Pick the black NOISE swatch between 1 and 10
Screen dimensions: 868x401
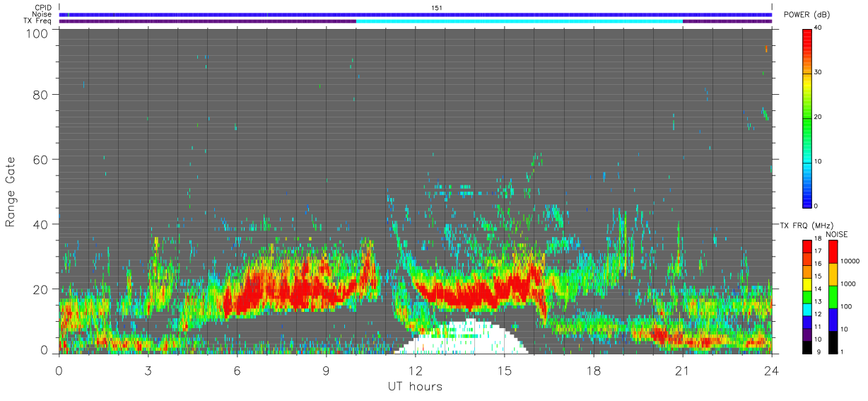pyautogui.click(x=833, y=342)
